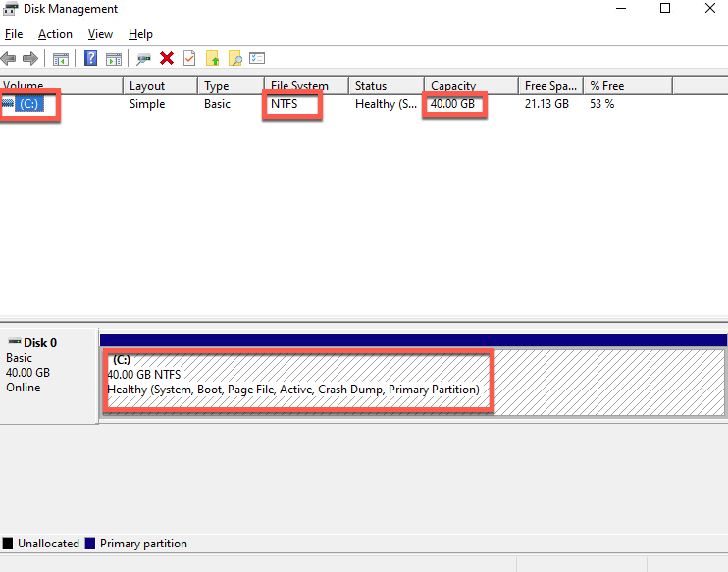Click the Primary partition legend label

click(143, 544)
